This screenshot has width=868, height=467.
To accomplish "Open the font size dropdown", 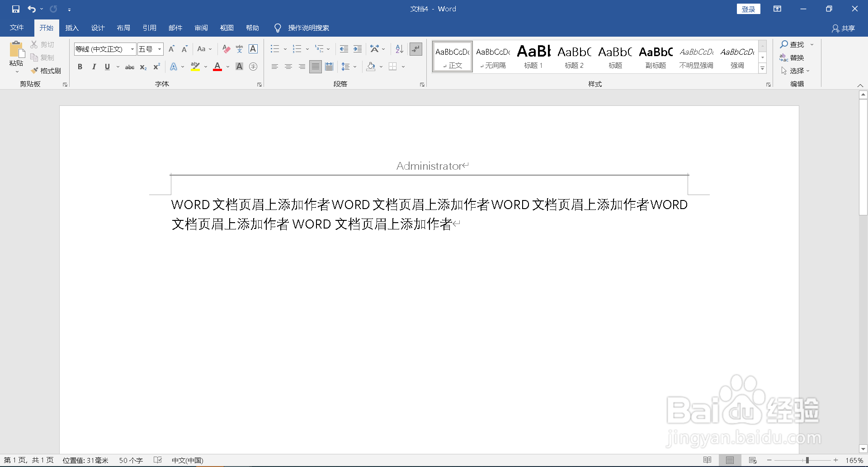I will [x=160, y=49].
